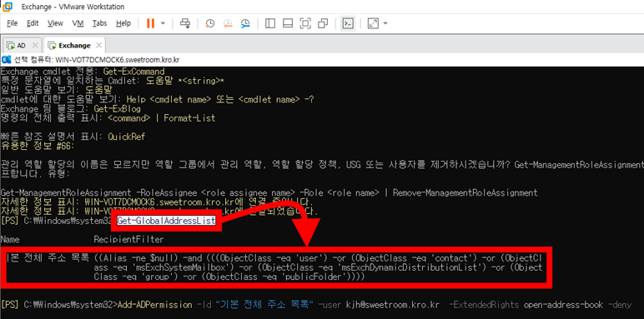Click the Exchange shell icon in console title
644x319 pixels.
point(6,60)
